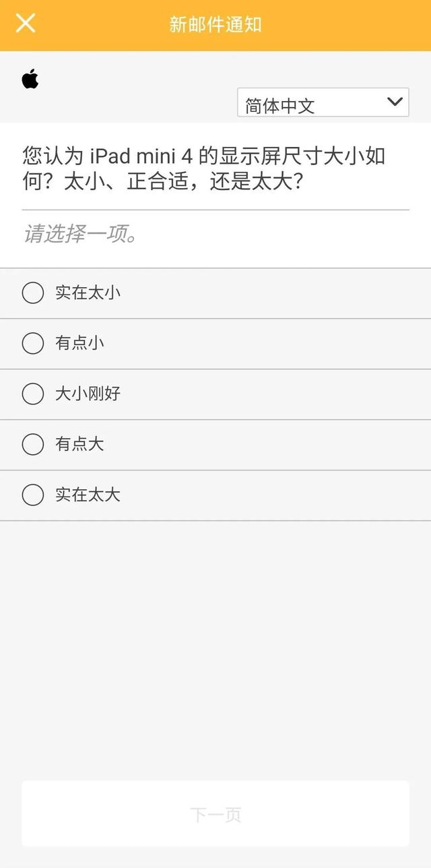The height and width of the screenshot is (868, 431).
Task: Click the 请选择一项 hint text
Action: (x=81, y=235)
